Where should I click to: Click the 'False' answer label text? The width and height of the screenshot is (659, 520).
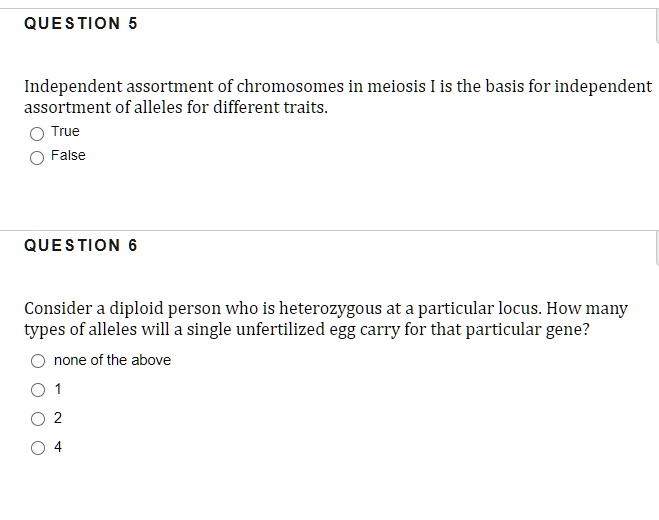[68, 156]
